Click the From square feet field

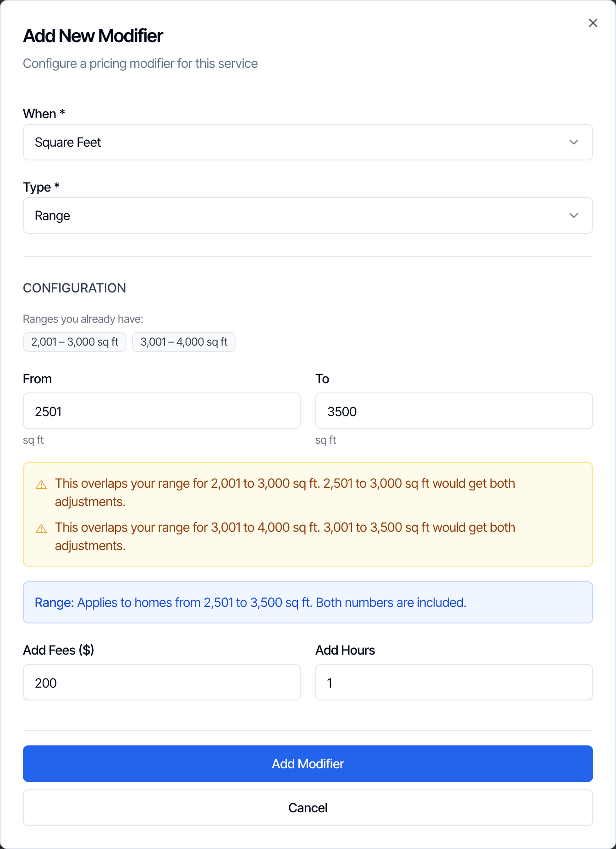point(162,411)
